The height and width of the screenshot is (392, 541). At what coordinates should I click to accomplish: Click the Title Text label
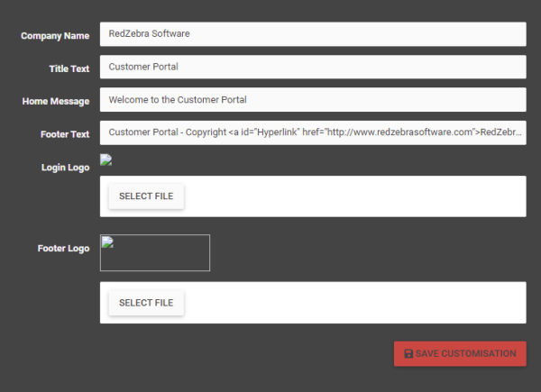[69, 68]
